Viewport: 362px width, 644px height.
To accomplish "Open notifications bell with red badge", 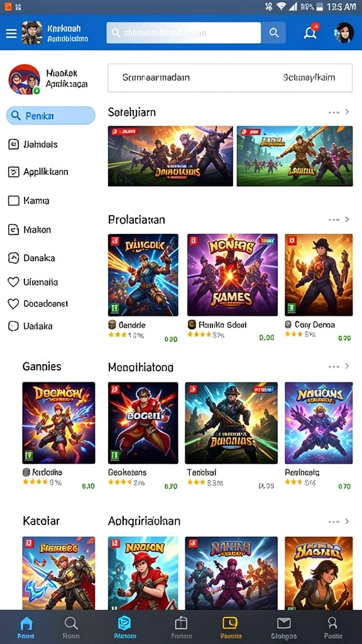I will tap(310, 33).
